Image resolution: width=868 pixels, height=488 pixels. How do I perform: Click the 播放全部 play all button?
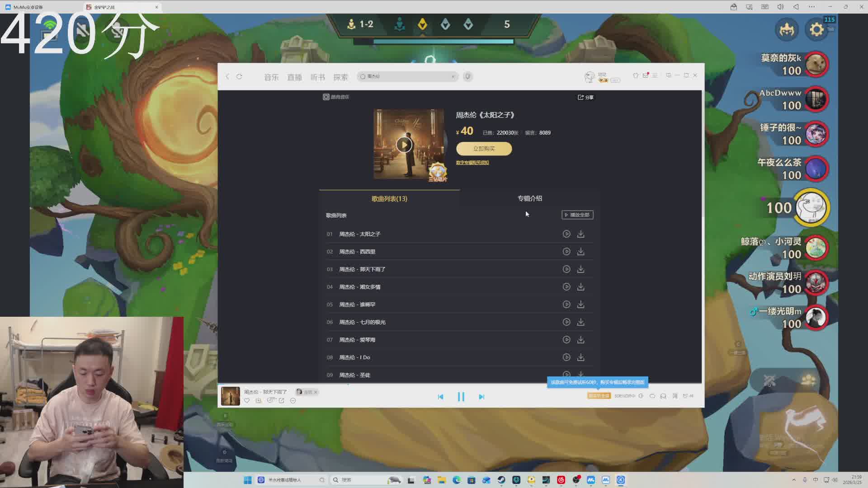point(577,215)
